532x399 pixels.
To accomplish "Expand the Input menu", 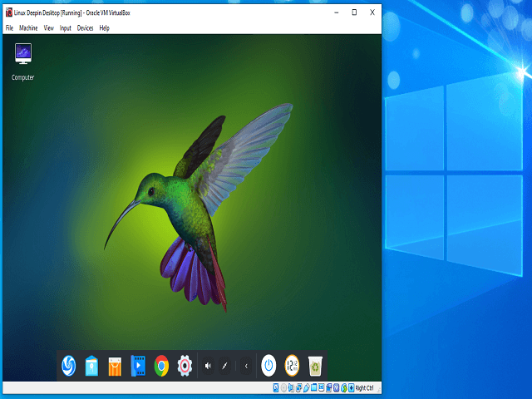I will pos(66,28).
